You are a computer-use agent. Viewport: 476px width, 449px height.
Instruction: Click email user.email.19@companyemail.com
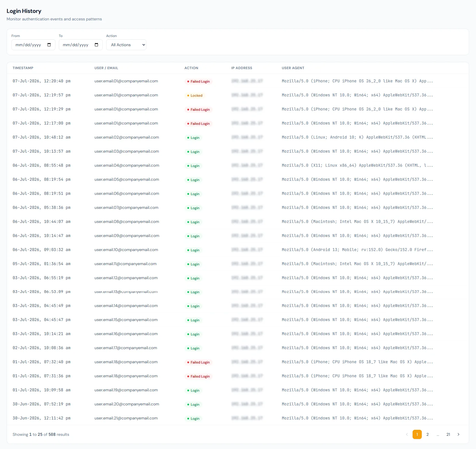coord(126,390)
